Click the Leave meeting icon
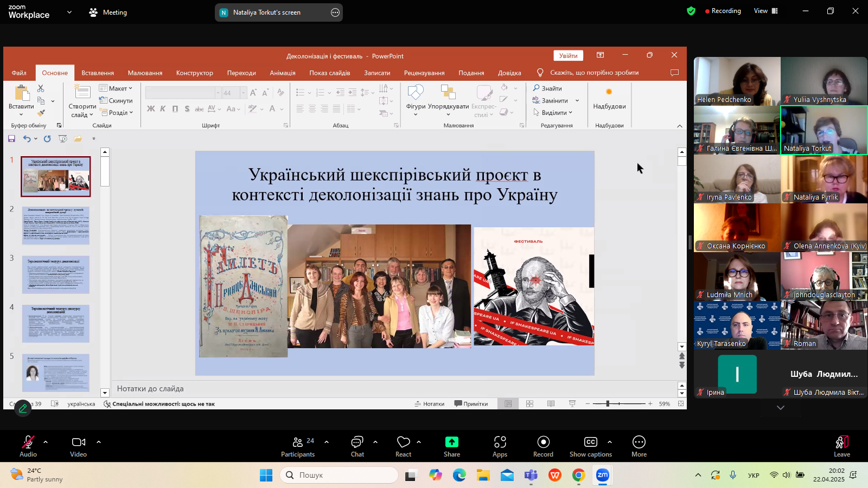This screenshot has width=868, height=488. coord(841,442)
